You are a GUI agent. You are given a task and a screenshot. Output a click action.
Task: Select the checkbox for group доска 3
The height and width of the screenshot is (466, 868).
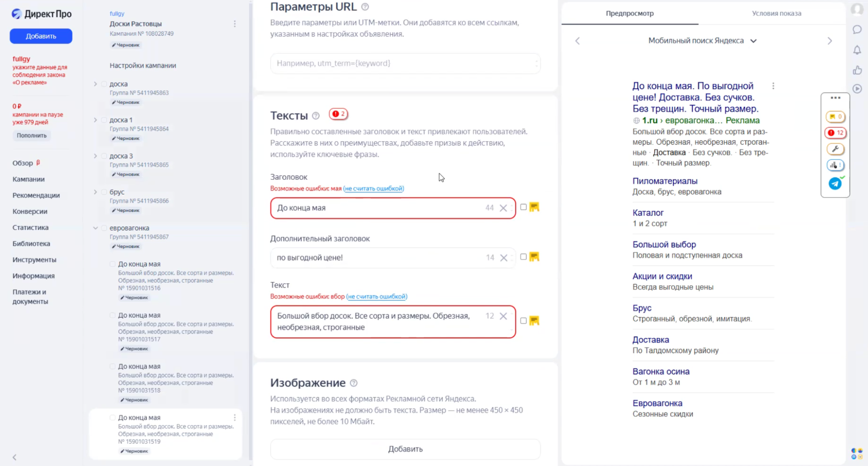[104, 156]
